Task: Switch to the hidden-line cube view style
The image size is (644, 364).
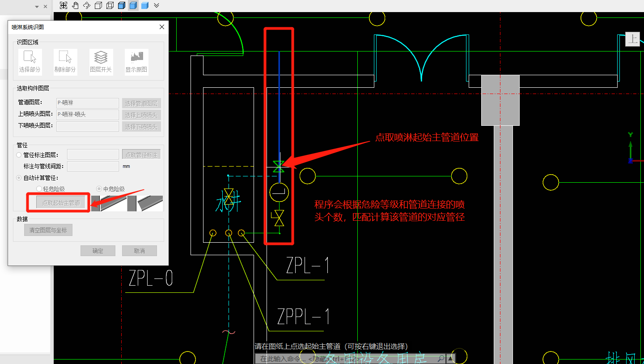Action: click(x=98, y=5)
